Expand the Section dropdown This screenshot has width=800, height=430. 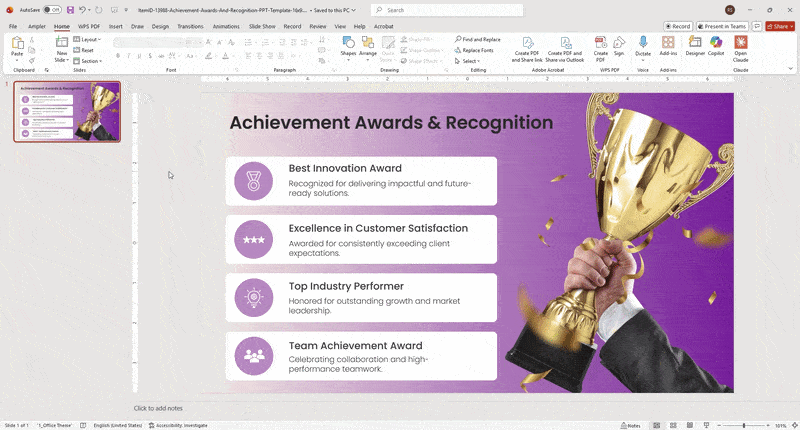click(x=87, y=61)
